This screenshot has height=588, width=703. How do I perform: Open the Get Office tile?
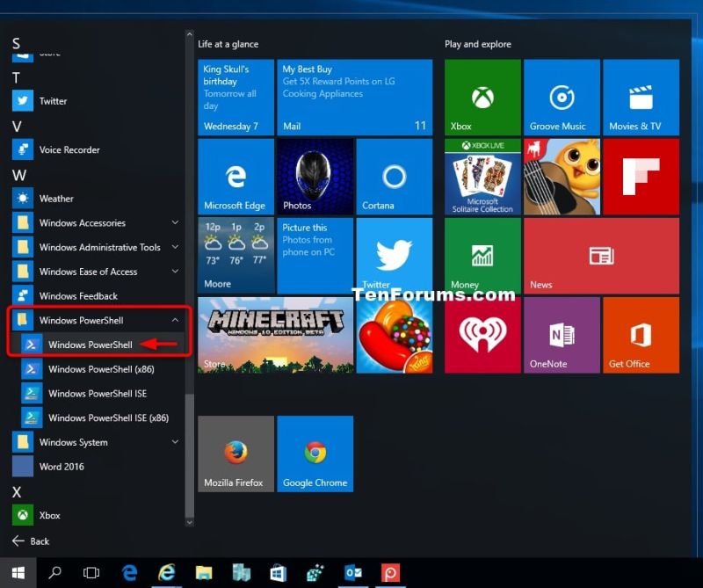point(641,334)
